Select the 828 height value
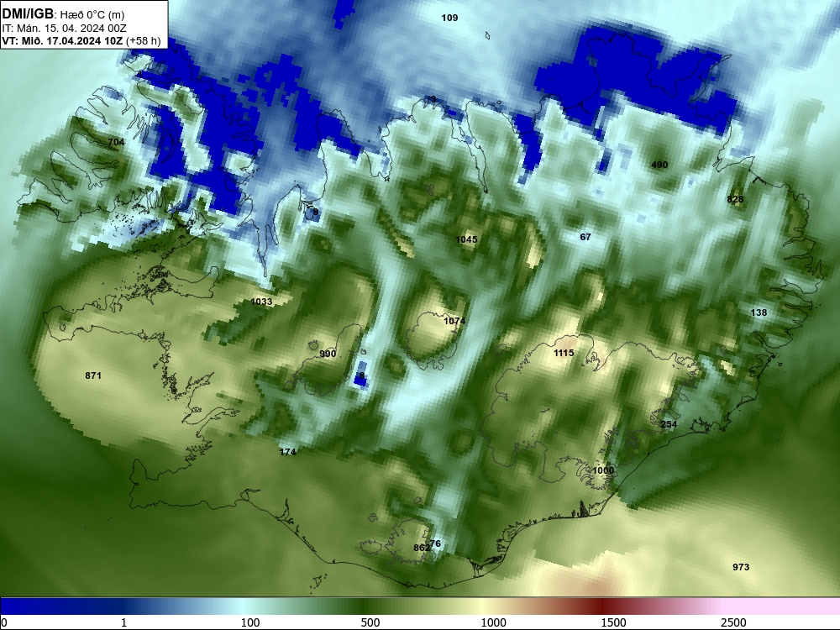 coord(735,199)
